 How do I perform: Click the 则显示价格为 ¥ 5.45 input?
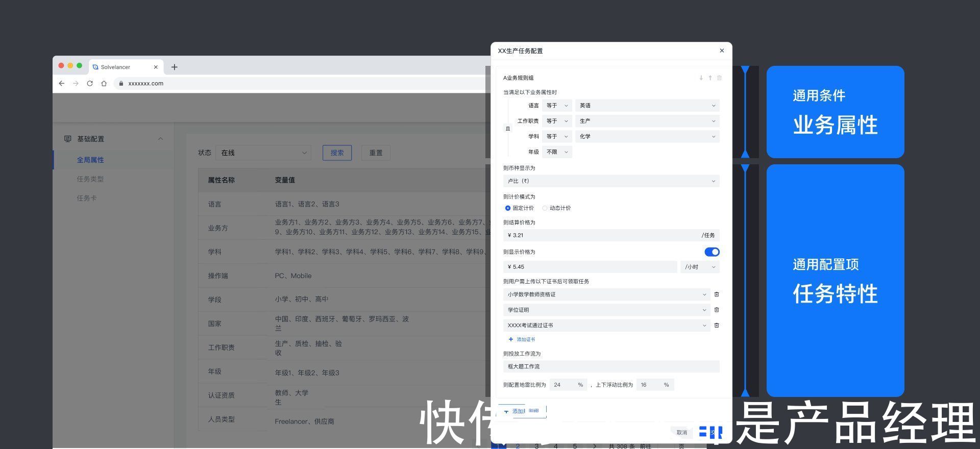click(590, 267)
